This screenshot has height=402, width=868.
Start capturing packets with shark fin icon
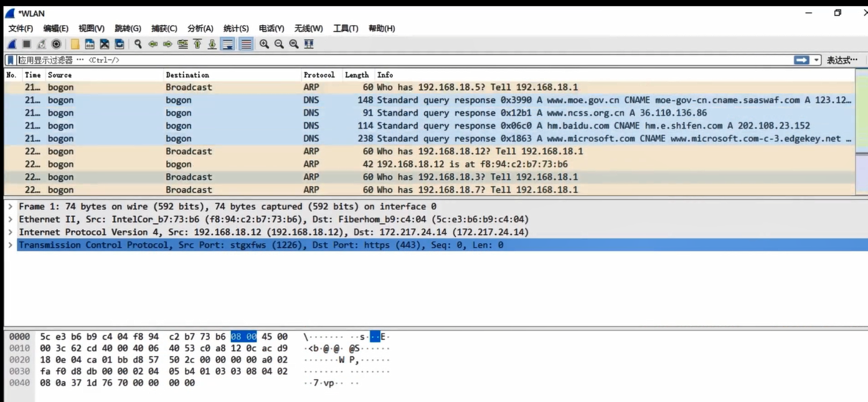[12, 44]
